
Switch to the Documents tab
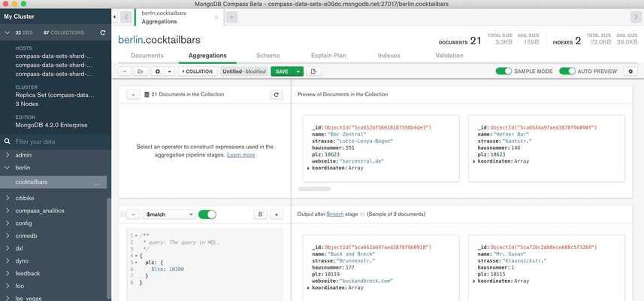pyautogui.click(x=147, y=56)
